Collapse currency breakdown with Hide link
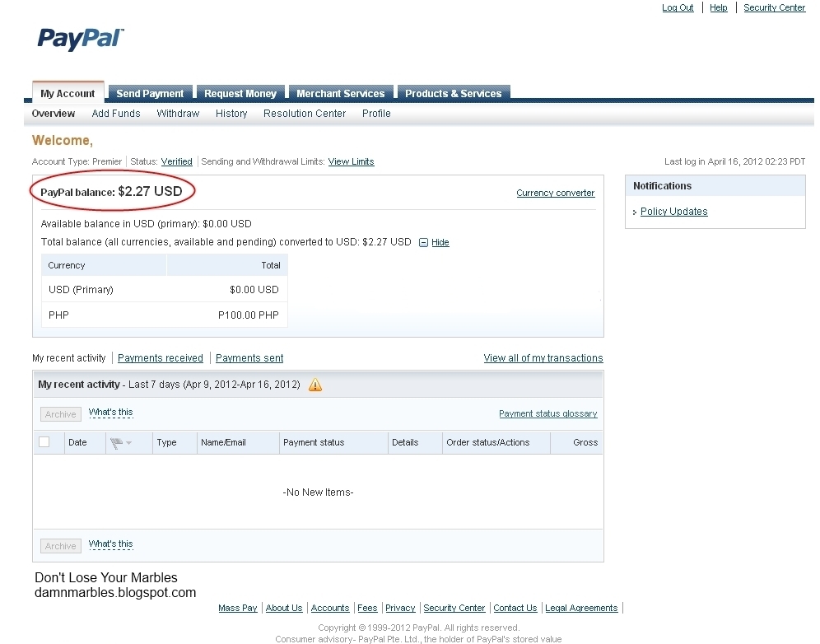The width and height of the screenshot is (820, 644). tap(440, 242)
